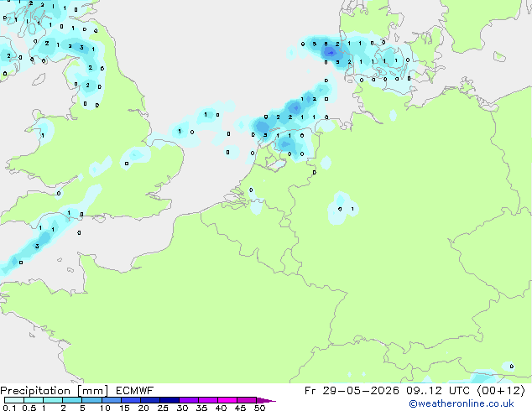
Task: Click the legend label '50'
Action: pos(259,408)
